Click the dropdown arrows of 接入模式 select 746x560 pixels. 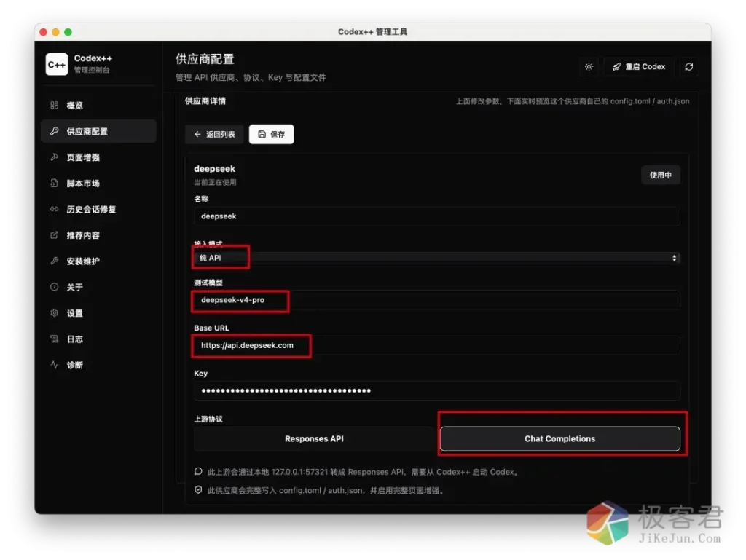pyautogui.click(x=674, y=258)
